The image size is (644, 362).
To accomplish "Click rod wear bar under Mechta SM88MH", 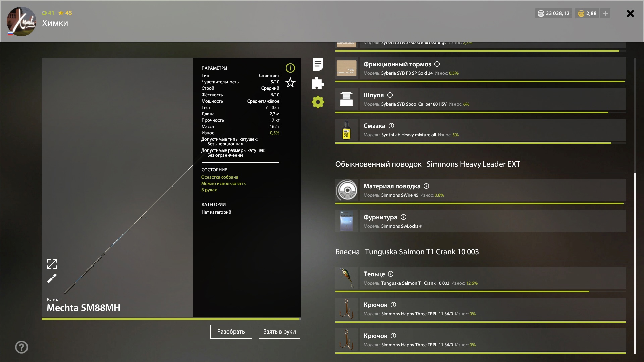I will click(171, 319).
